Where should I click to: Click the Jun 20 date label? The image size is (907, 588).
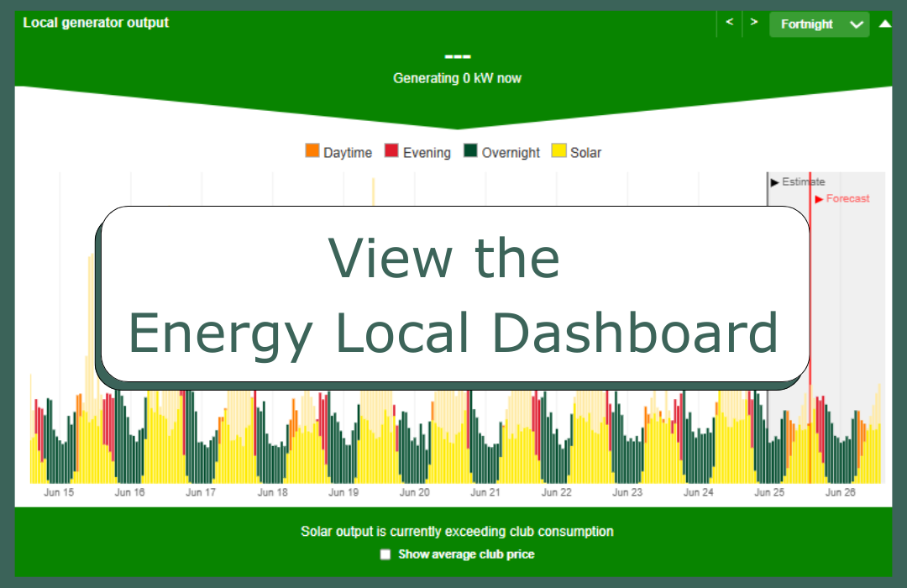click(413, 493)
